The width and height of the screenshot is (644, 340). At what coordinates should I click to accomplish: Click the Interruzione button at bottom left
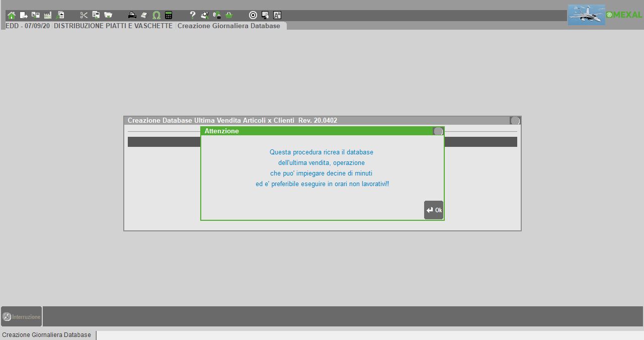[x=22, y=317]
